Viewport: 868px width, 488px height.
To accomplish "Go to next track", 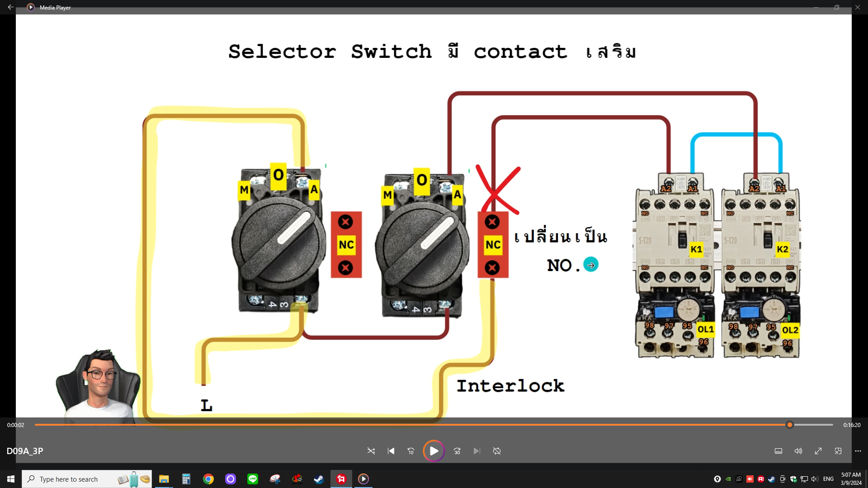I will point(476,451).
